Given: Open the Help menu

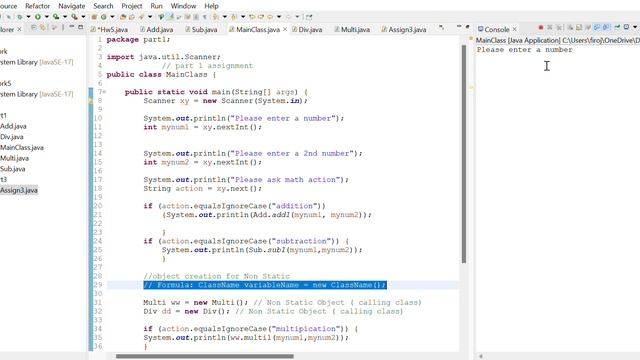Looking at the screenshot, I should (211, 6).
